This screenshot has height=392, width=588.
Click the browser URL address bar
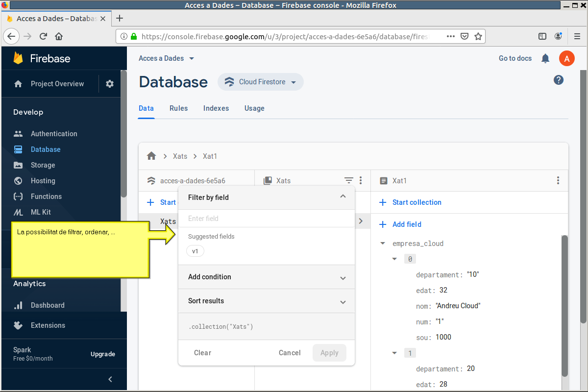pos(284,36)
